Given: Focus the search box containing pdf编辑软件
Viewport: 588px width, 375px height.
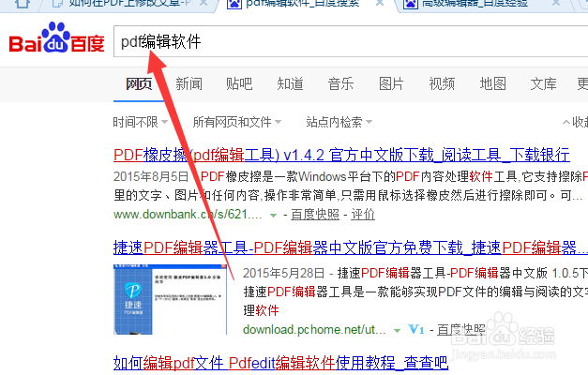Looking at the screenshot, I should coord(351,41).
